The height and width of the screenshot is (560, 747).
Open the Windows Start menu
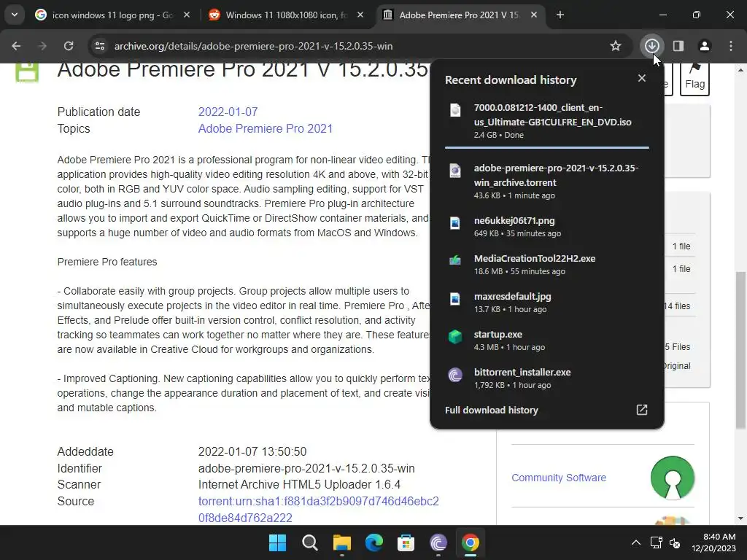pos(277,542)
